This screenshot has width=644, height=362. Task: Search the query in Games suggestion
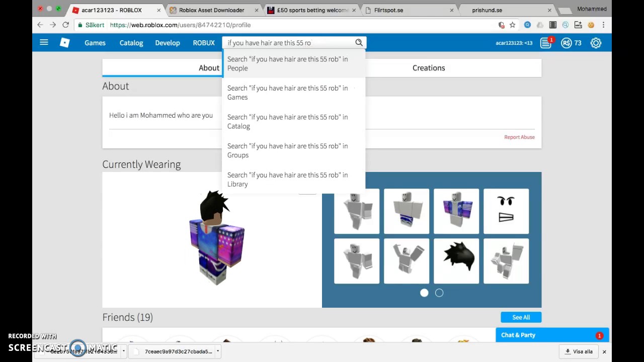(x=294, y=93)
